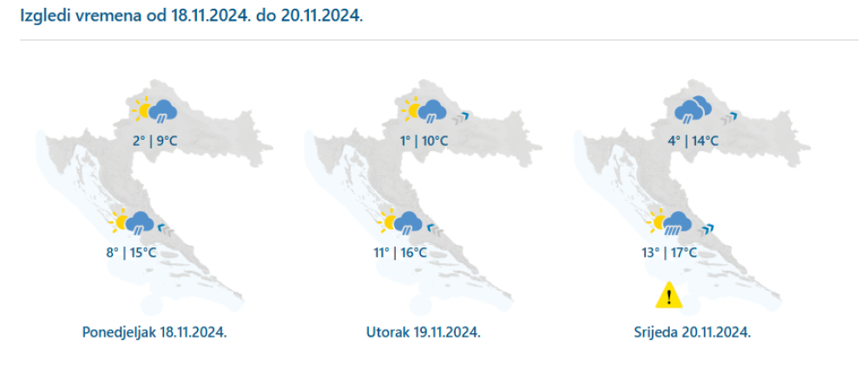Click Wednesday's coastal wind arrow icon
This screenshot has width=868, height=368.
coord(705,229)
